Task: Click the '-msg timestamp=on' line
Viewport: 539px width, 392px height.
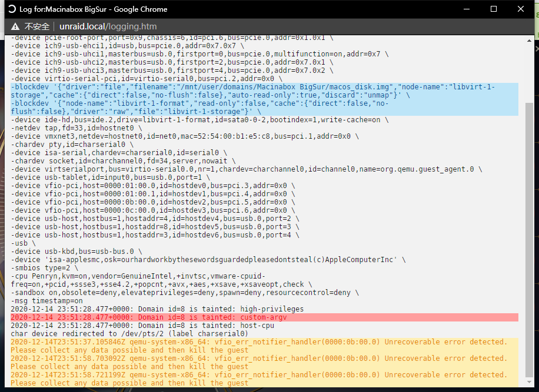Action: point(46,301)
